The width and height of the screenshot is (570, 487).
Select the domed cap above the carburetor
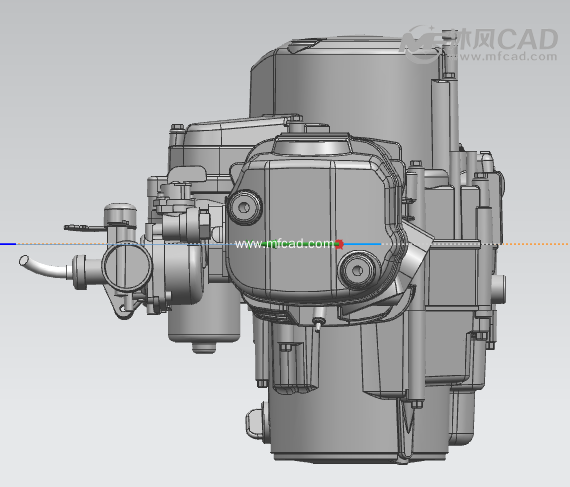pyautogui.click(x=120, y=214)
